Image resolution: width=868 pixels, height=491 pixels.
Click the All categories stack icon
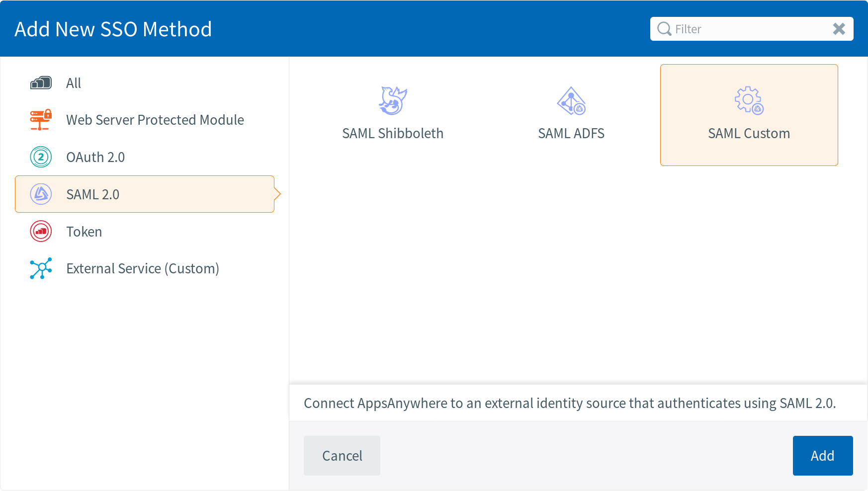41,83
